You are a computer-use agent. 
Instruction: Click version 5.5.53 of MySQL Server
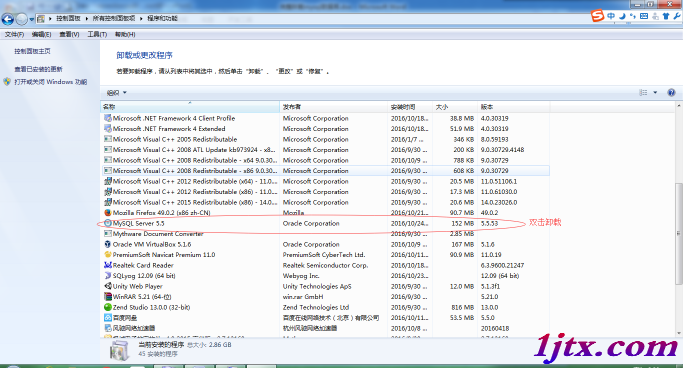tap(490, 223)
